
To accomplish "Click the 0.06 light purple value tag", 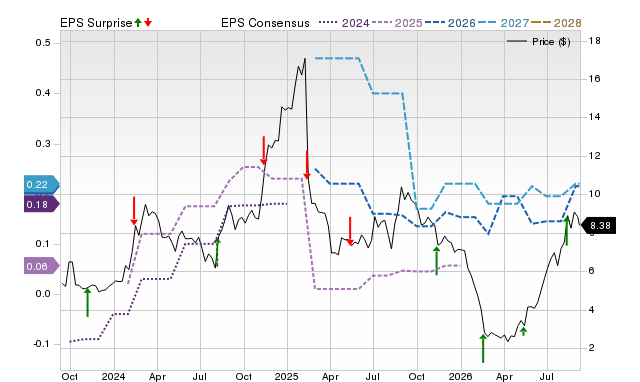I will (x=42, y=267).
